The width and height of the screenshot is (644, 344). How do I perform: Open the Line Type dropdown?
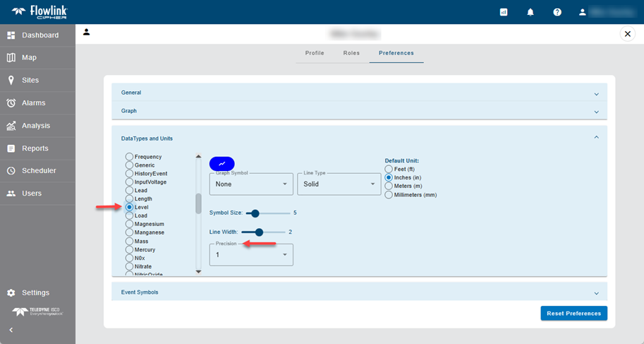click(x=339, y=184)
